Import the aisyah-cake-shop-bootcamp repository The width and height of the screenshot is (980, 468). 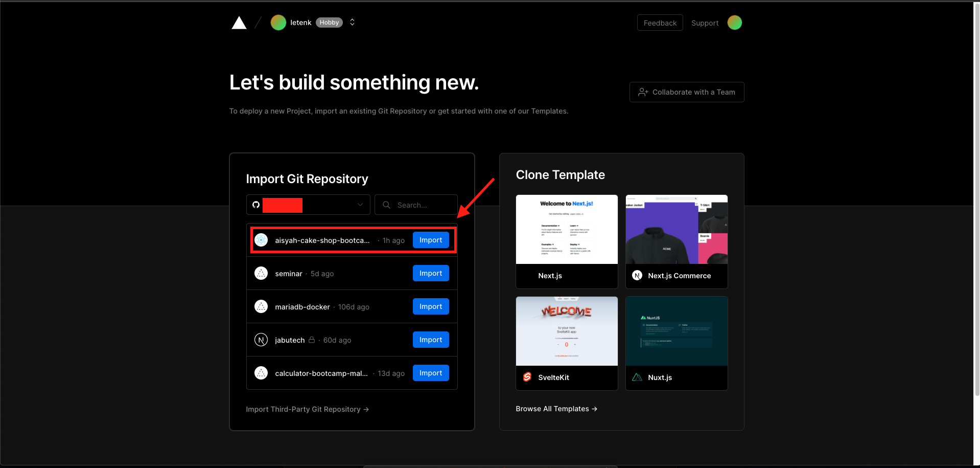pos(430,240)
